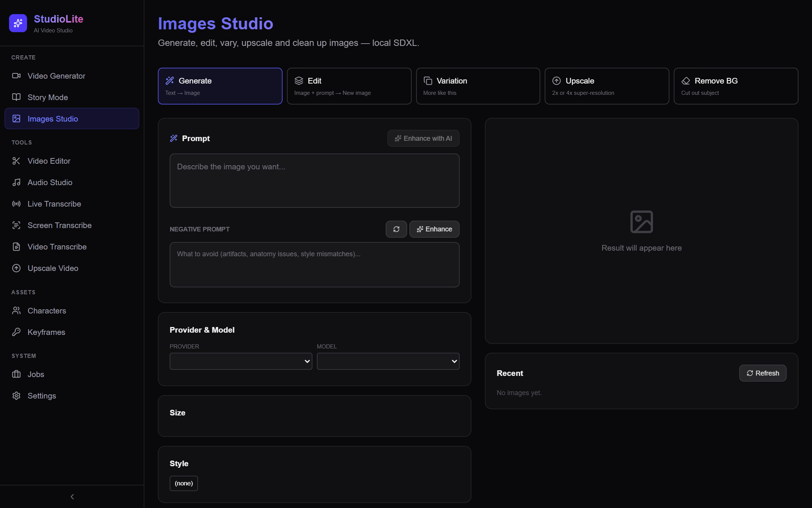The width and height of the screenshot is (812, 508).
Task: Open Settings from the gear icon
Action: [16, 395]
